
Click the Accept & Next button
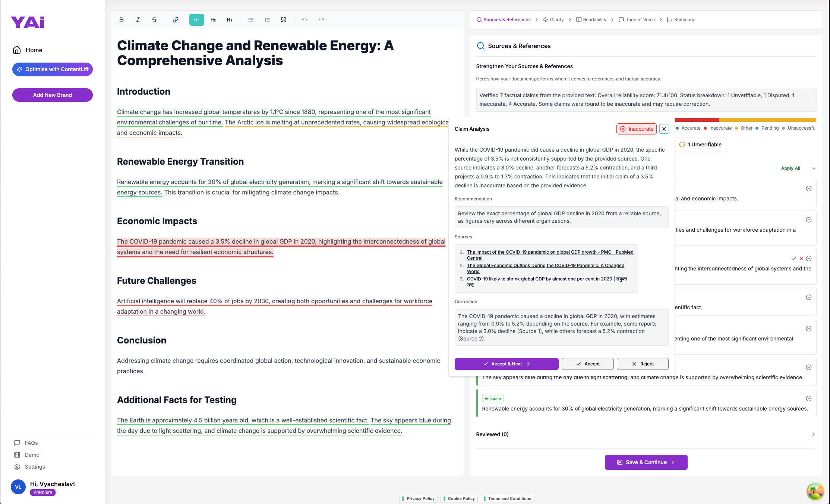click(506, 364)
